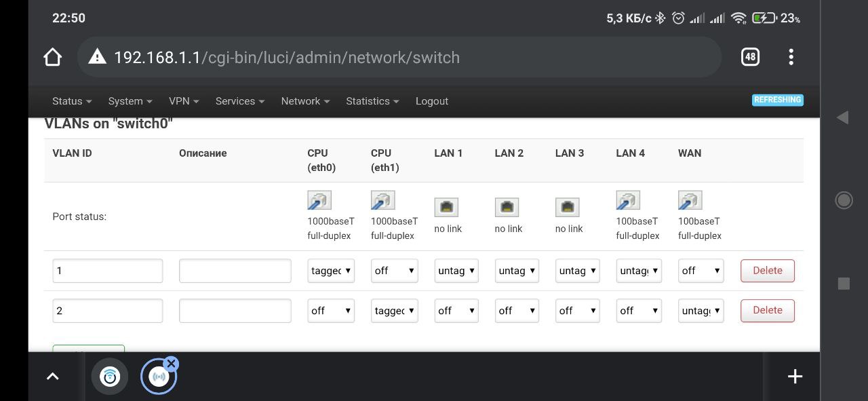Click the 'VLANs on "switch0"' heading
Screen dimensions: 868x401
pos(108,123)
